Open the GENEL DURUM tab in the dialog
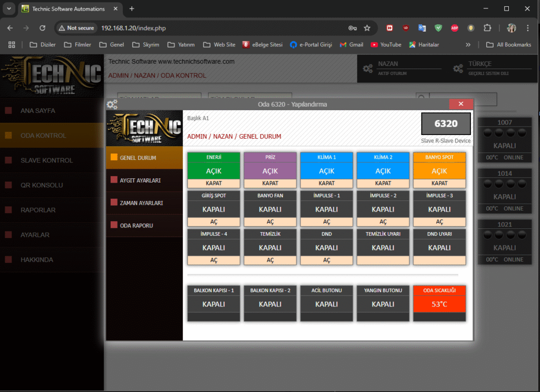The height and width of the screenshot is (392, 540). pyautogui.click(x=144, y=157)
